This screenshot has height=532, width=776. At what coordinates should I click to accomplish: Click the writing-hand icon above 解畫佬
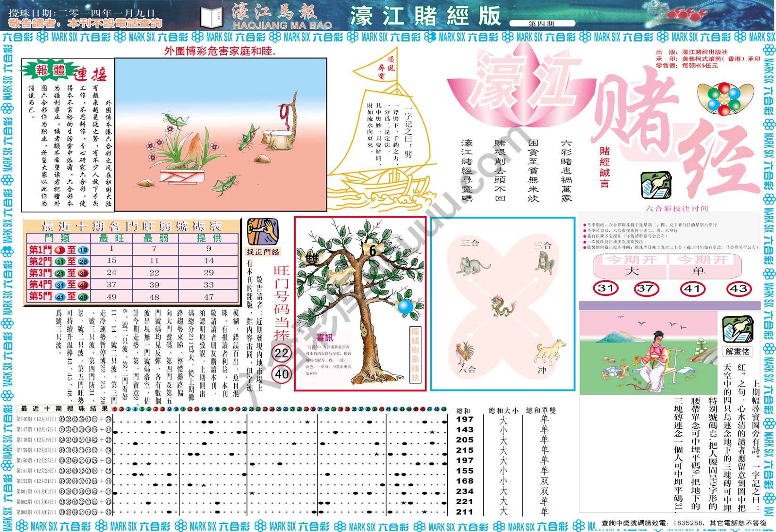click(738, 330)
